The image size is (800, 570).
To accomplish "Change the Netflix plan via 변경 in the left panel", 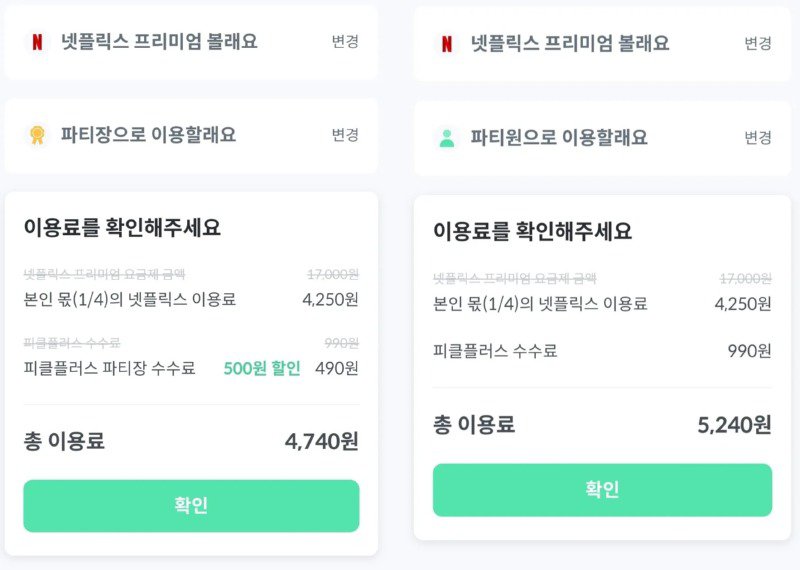I will (345, 42).
